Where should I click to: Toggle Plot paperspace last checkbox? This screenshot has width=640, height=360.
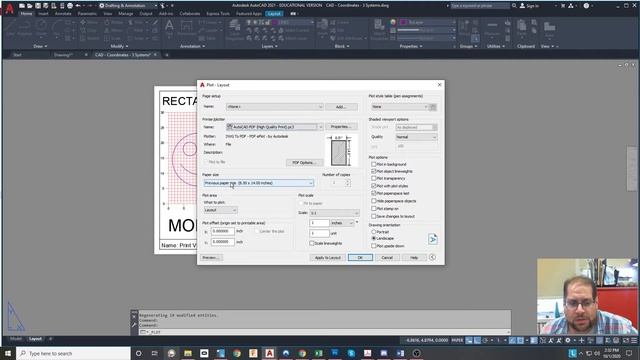point(373,193)
